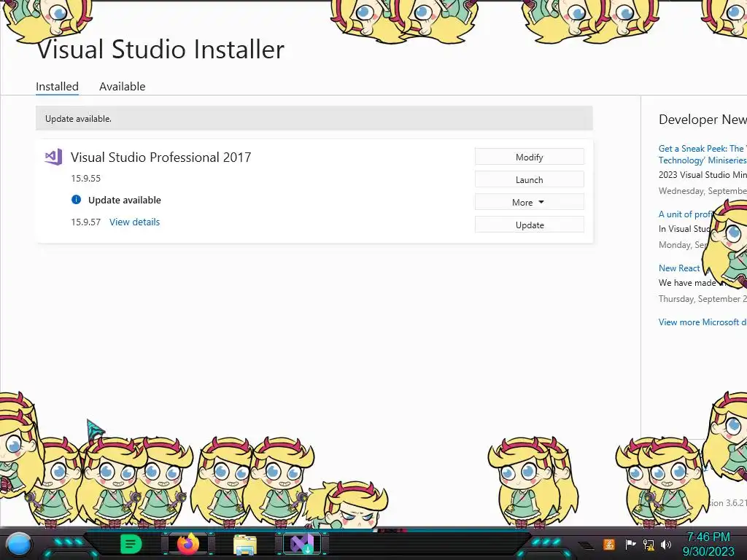
Task: Open View details link for 15.9.57
Action: pyautogui.click(x=134, y=222)
